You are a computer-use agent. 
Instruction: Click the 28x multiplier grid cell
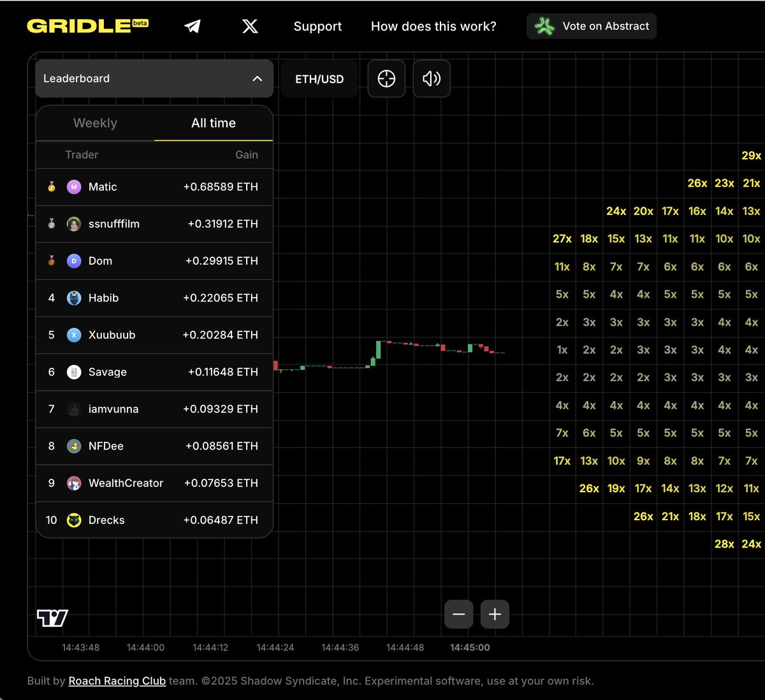pyautogui.click(x=724, y=544)
